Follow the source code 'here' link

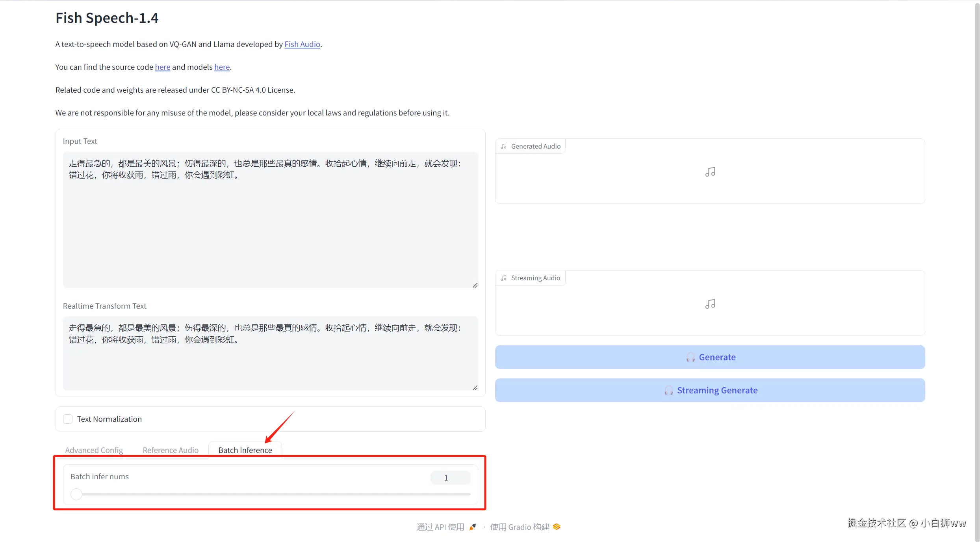coord(162,67)
